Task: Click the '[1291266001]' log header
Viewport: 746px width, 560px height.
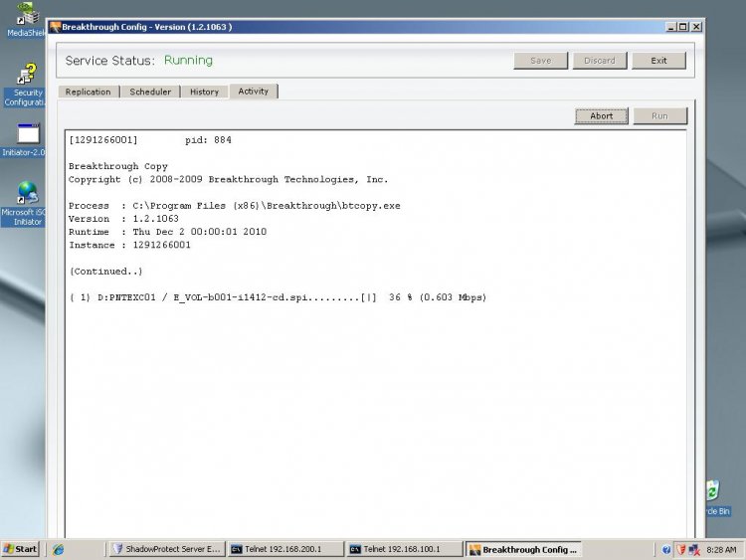Action: (x=103, y=140)
